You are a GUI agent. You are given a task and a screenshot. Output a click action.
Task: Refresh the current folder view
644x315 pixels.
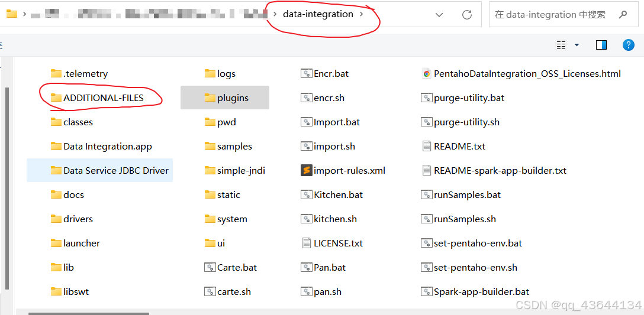pos(466,15)
